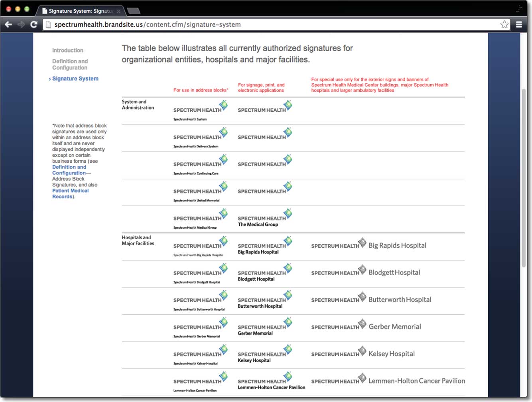Viewport: 532px width, 402px height.
Task: Click the page icon in the address bar
Action: (48, 24)
